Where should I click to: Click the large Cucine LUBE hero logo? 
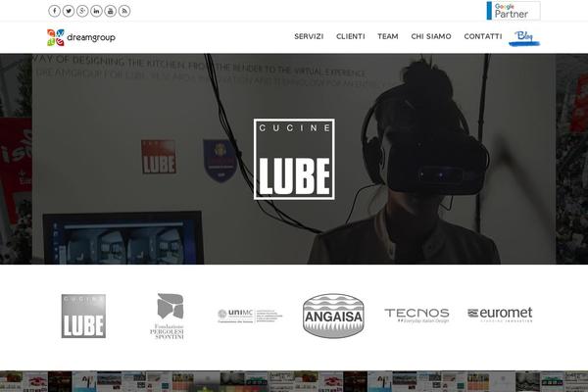coord(294,159)
